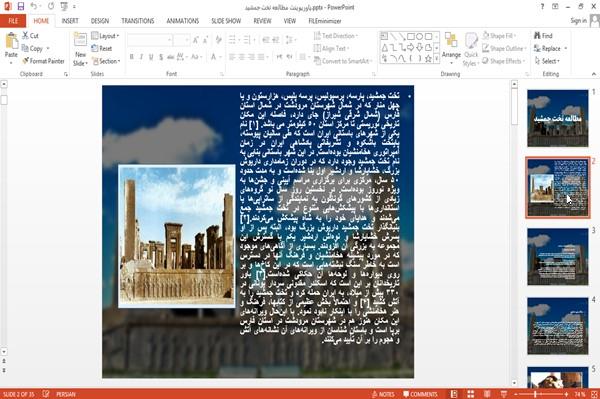Click the Save icon in quick access toolbar

pos(21,6)
